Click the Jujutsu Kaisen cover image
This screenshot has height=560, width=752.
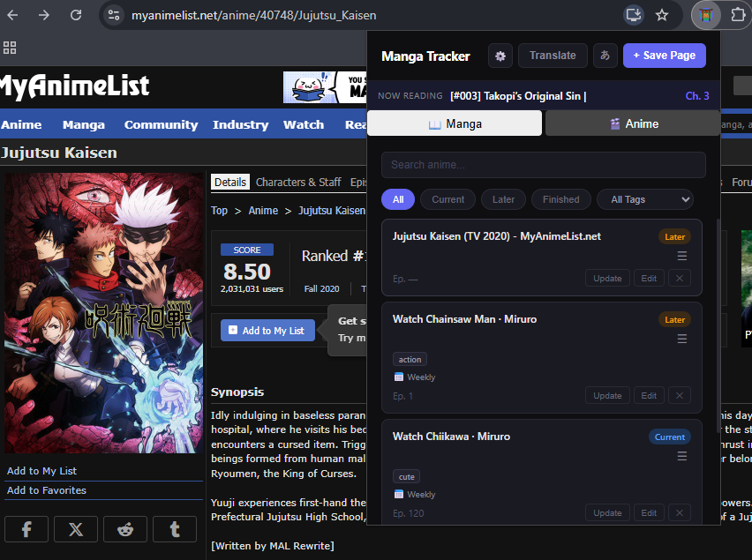(x=104, y=313)
